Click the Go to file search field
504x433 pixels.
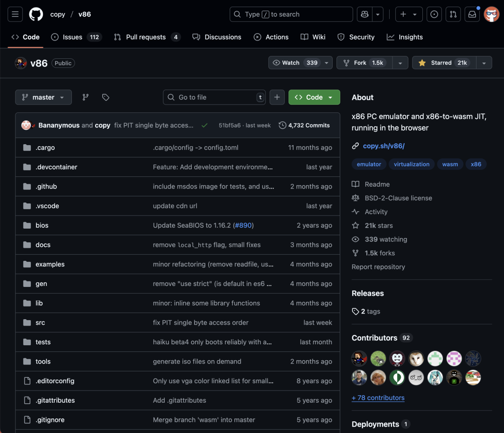click(214, 97)
